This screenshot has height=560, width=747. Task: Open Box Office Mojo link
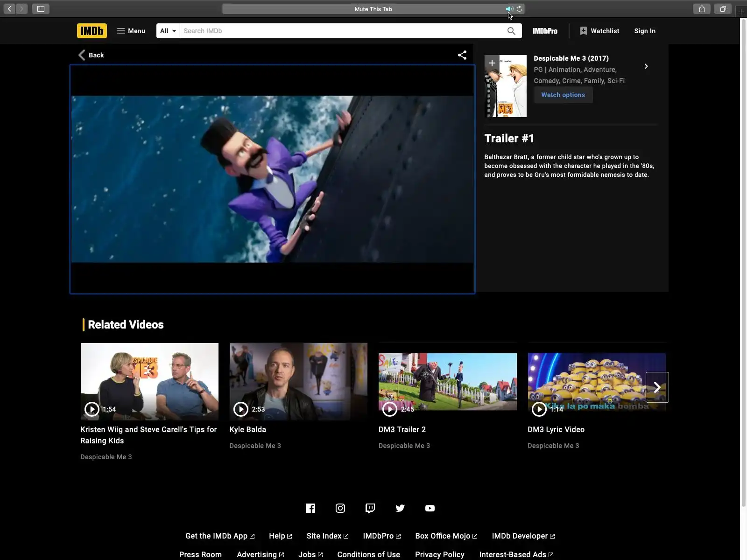[446, 536]
